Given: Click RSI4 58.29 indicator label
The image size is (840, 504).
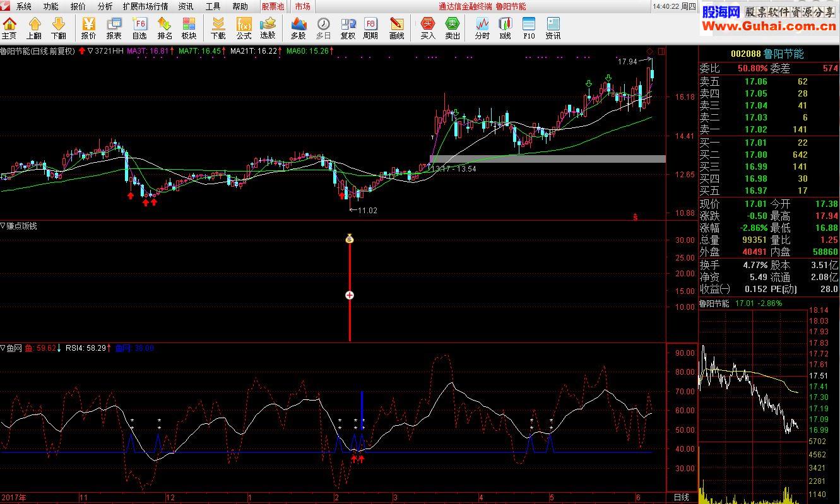Looking at the screenshot, I should tap(87, 348).
